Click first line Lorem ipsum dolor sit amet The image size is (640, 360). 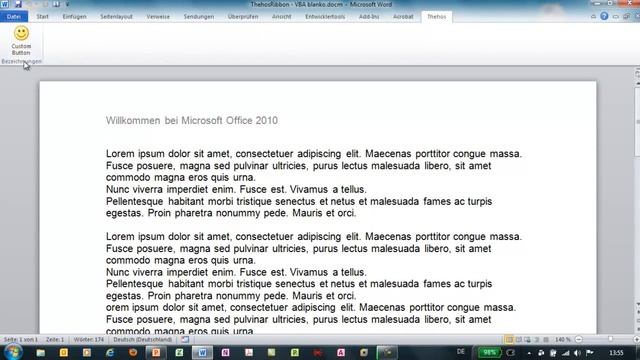(x=314, y=154)
